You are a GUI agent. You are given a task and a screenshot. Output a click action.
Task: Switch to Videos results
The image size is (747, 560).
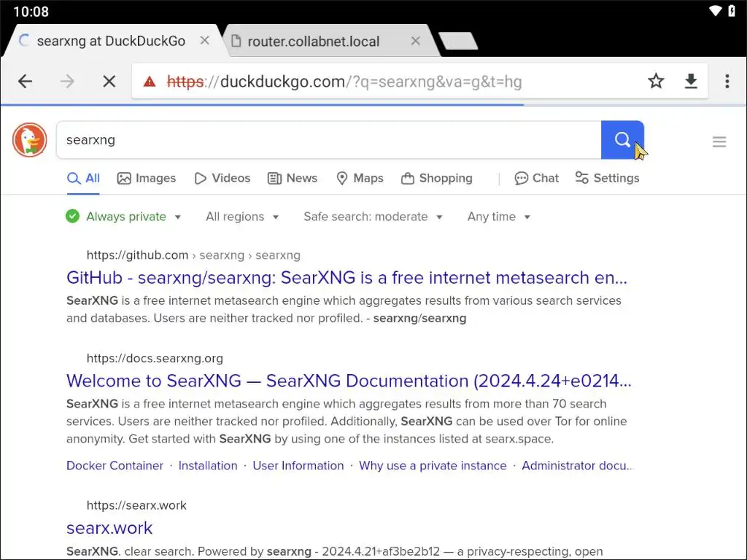[x=222, y=178]
